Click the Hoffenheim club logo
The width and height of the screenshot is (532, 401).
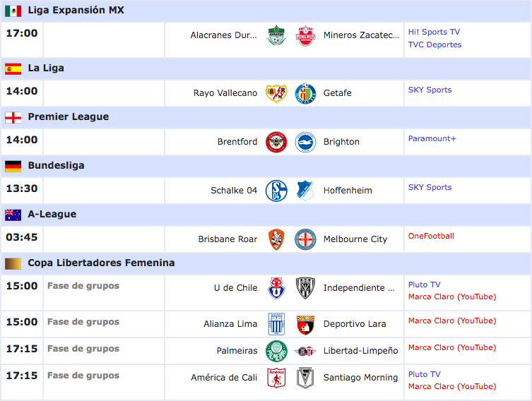(x=305, y=191)
